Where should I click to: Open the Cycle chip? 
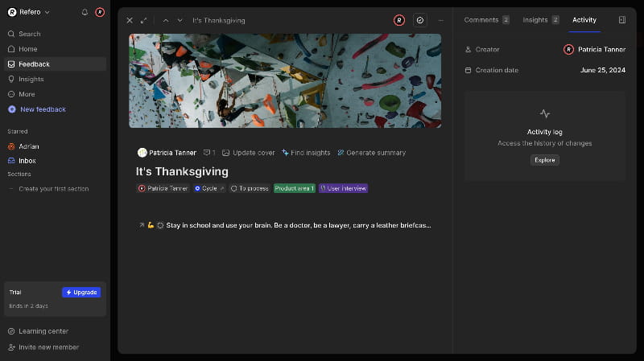[x=209, y=188]
